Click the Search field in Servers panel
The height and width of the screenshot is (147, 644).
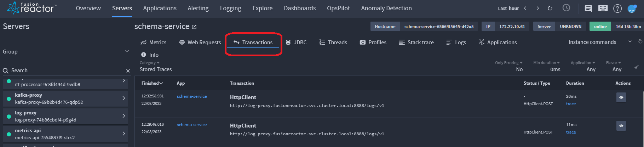(67, 70)
